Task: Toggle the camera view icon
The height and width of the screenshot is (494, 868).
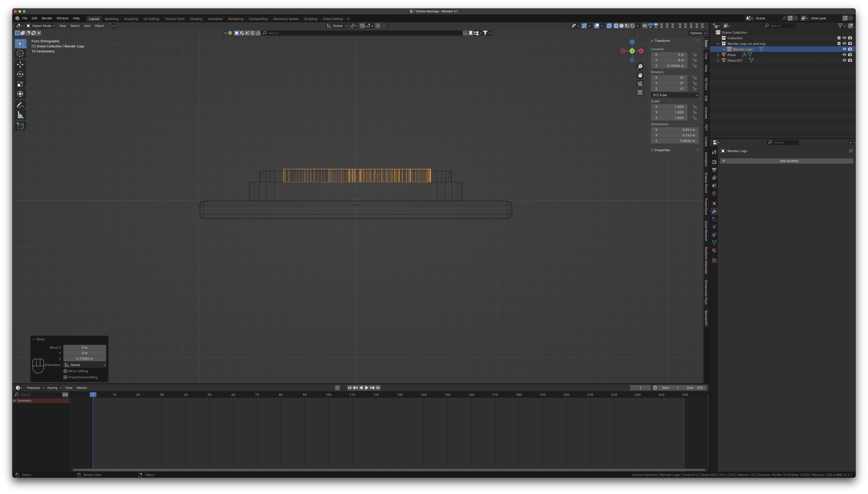Action: click(x=640, y=84)
